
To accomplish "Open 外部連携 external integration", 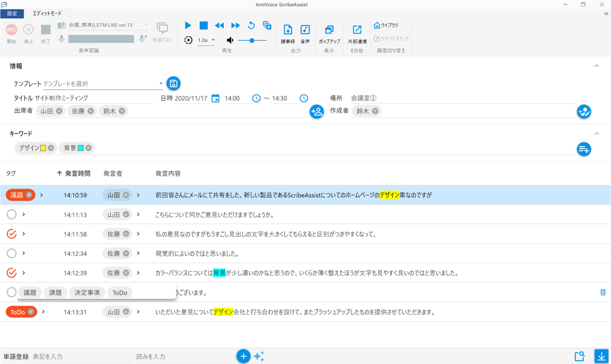I will coord(357,32).
